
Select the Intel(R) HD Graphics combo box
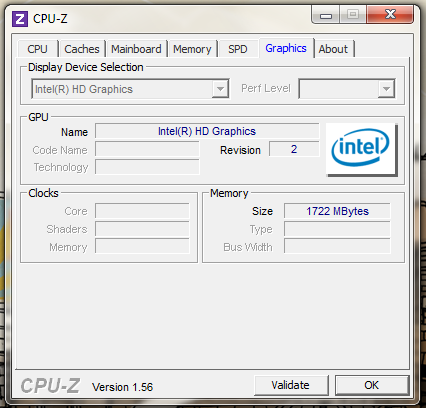[x=130, y=89]
